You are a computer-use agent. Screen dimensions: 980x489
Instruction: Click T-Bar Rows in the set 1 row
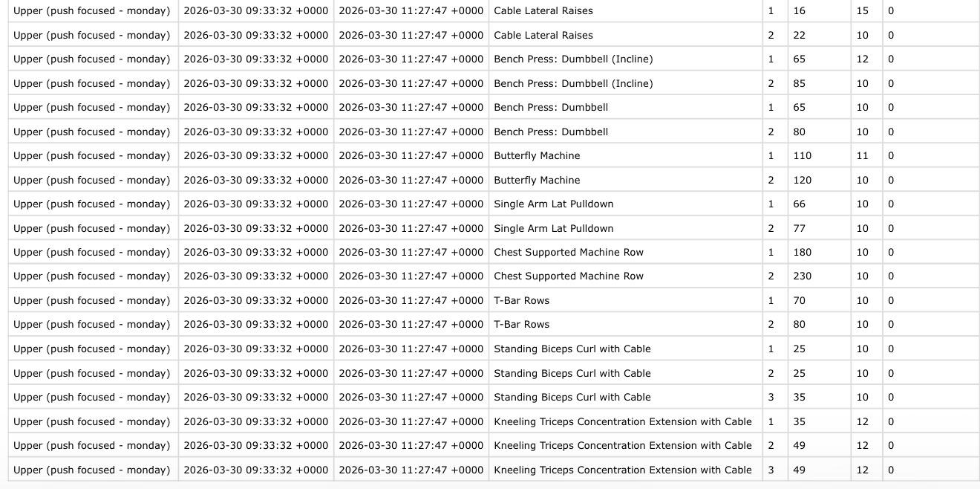click(x=522, y=300)
